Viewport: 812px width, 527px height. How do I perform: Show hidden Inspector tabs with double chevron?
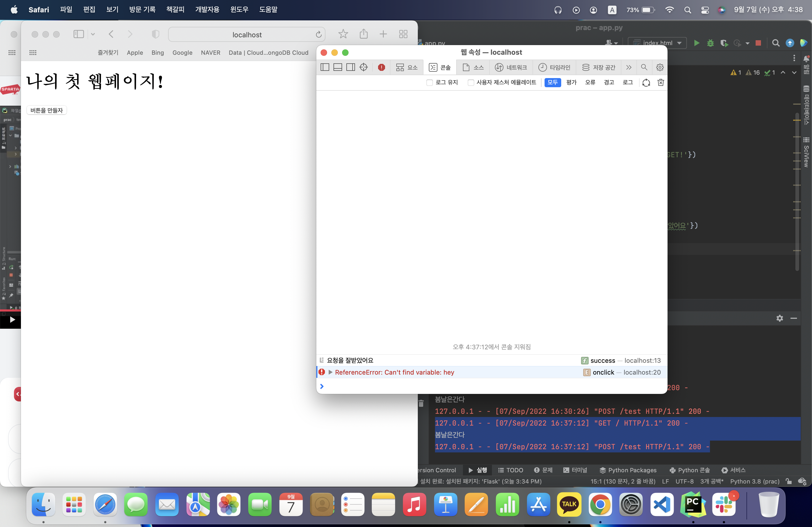629,68
